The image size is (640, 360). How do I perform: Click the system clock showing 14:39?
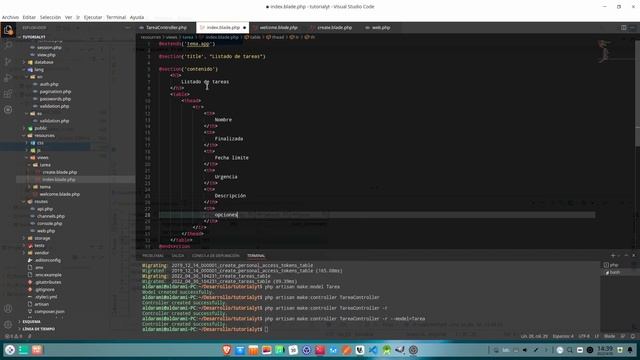coord(604,350)
